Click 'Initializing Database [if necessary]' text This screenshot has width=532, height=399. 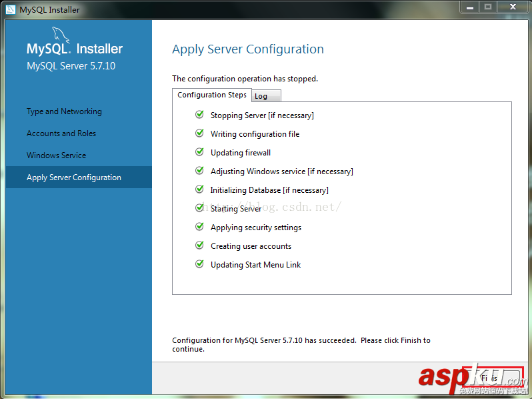pyautogui.click(x=269, y=190)
